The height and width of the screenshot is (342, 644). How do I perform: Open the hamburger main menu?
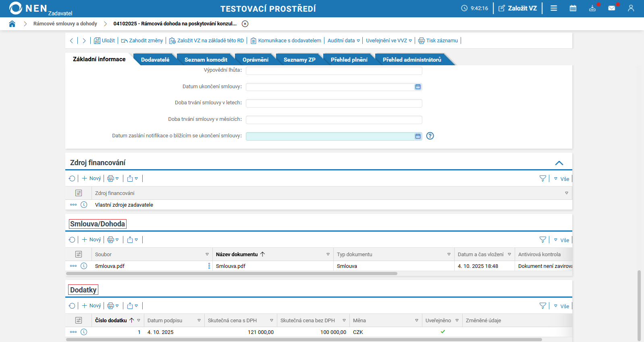pos(554,8)
